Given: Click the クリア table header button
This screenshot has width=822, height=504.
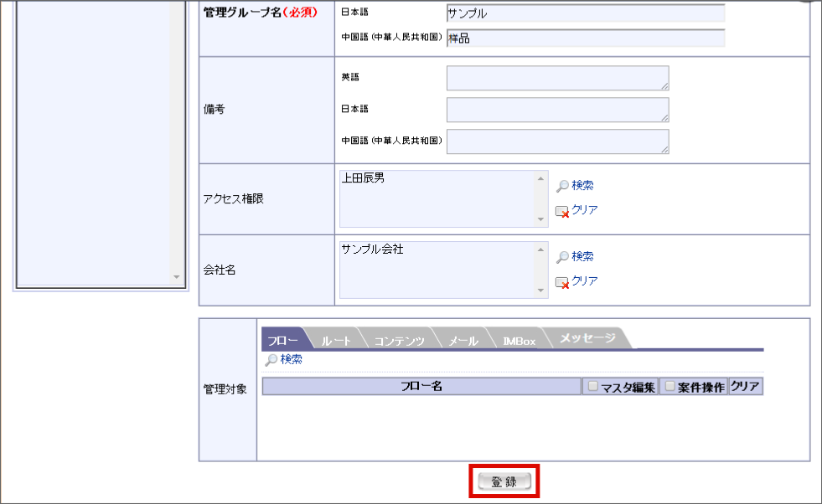Looking at the screenshot, I should click(746, 386).
